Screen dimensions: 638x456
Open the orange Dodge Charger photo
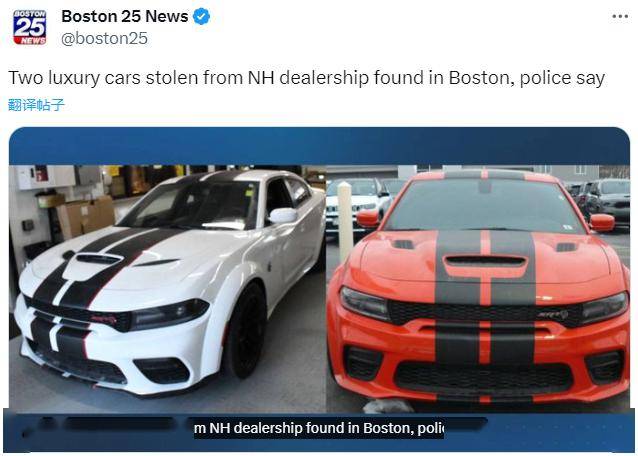pos(478,288)
